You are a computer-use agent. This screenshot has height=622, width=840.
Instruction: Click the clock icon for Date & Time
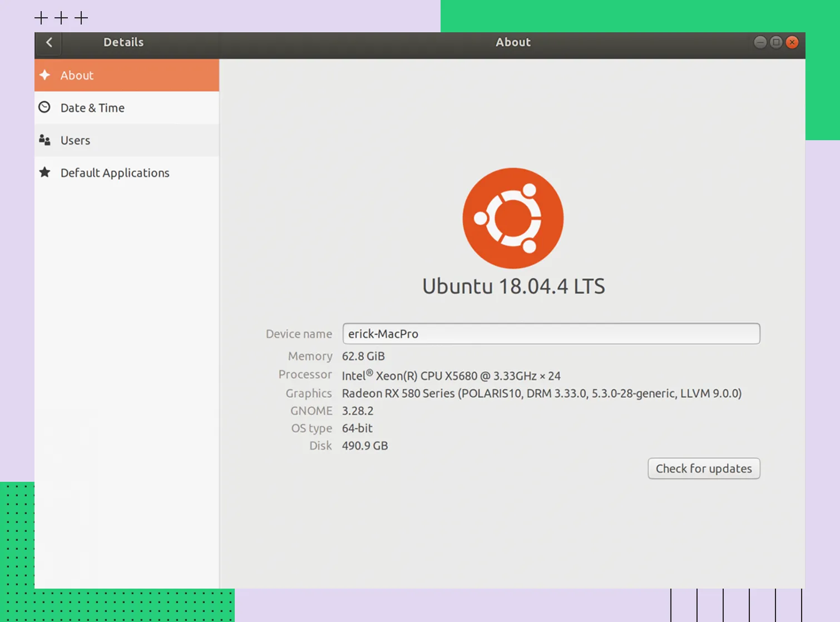(45, 107)
